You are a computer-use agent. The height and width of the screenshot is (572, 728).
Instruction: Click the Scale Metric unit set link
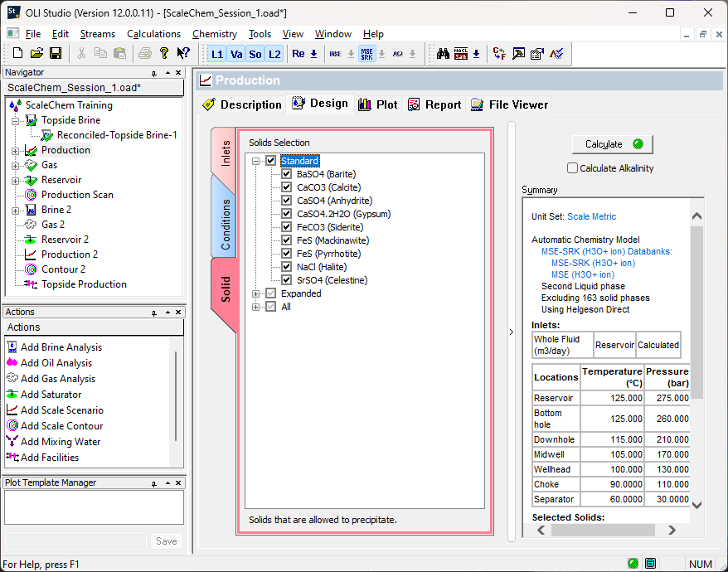pyautogui.click(x=591, y=216)
